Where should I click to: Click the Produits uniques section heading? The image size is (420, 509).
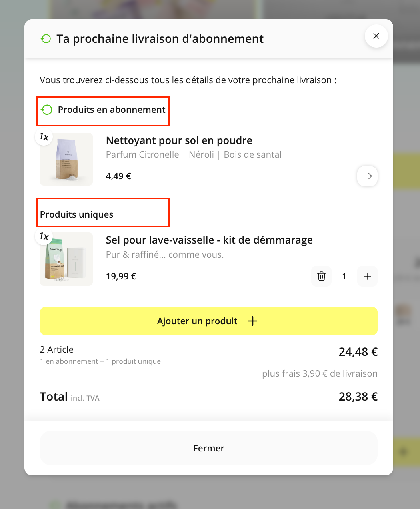point(77,214)
